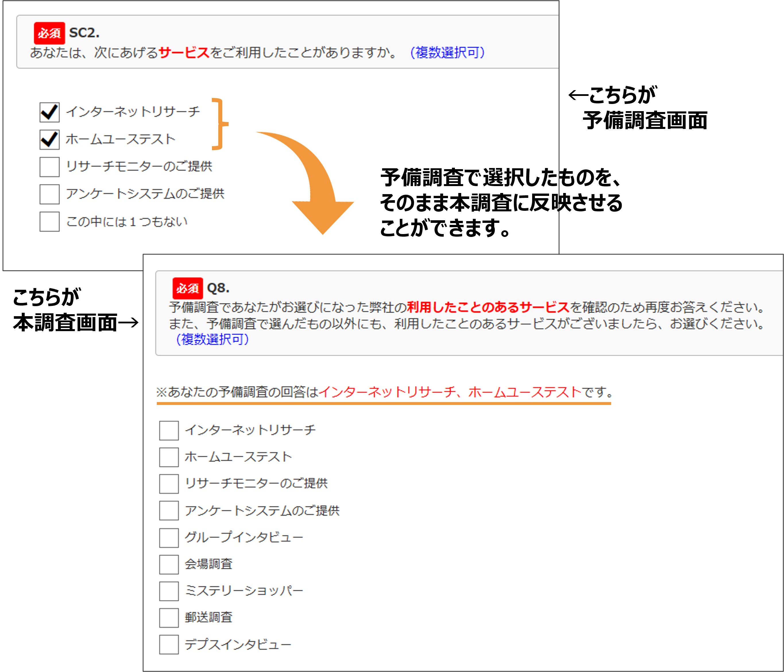The width and height of the screenshot is (784, 672).
Task: Click the orange curly bracket icon
Action: 220,124
